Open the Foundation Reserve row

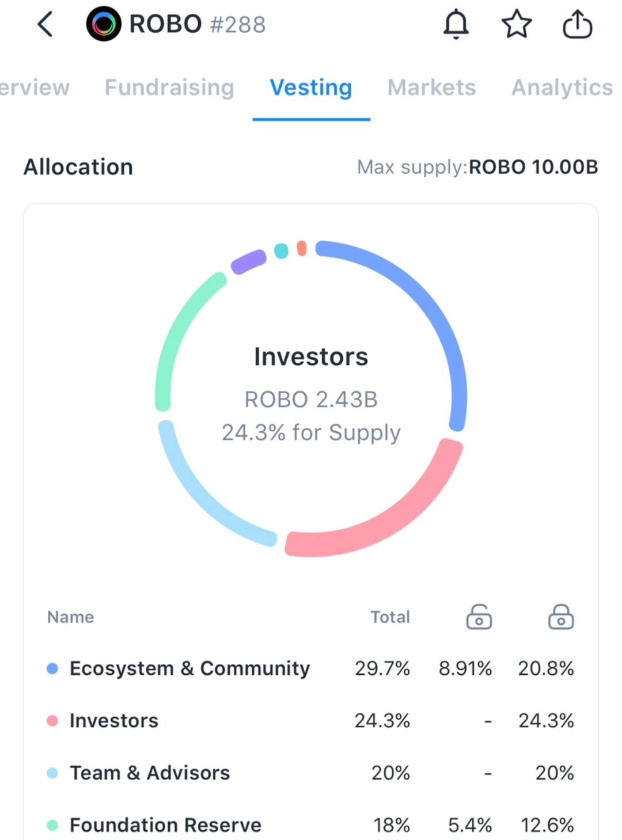click(x=165, y=825)
